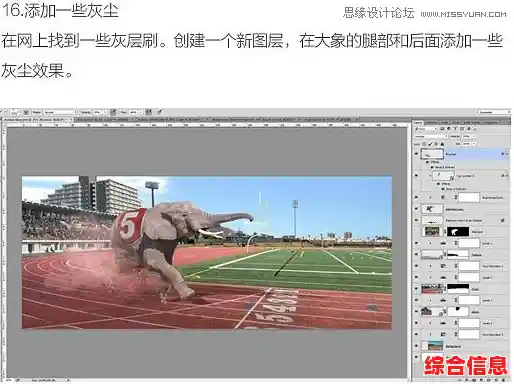
Task: Filter layers by pixel layer icon
Action: 442,129
